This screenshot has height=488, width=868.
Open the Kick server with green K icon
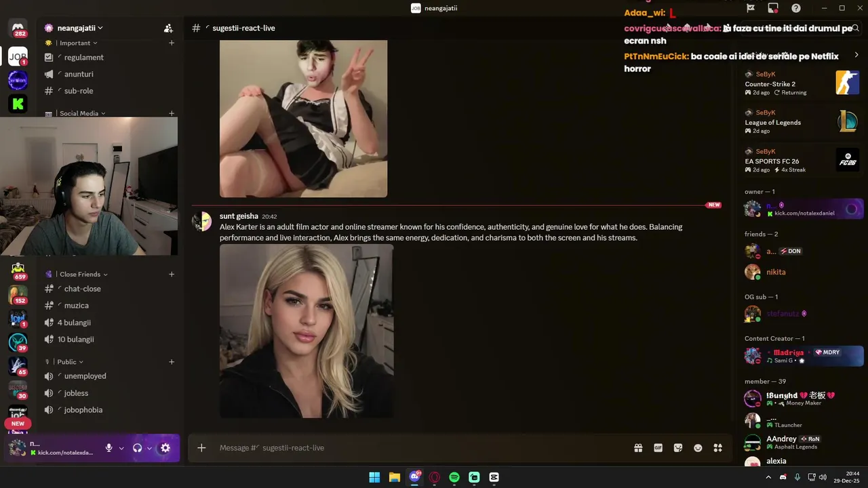pyautogui.click(x=18, y=104)
